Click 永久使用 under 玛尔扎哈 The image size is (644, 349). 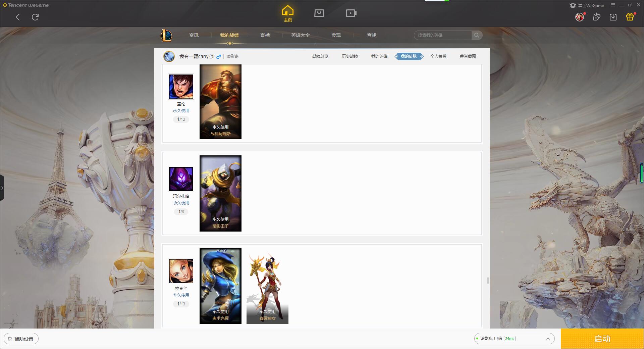(x=181, y=203)
